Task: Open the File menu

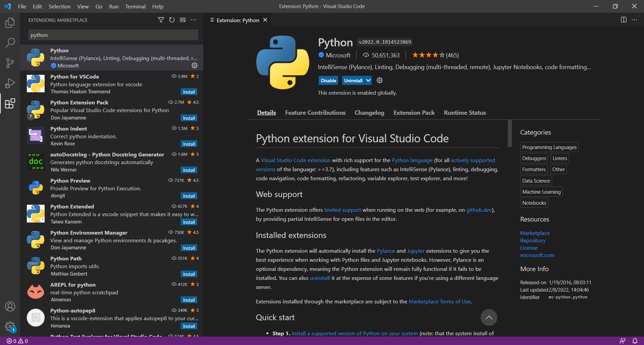Action: pos(22,6)
